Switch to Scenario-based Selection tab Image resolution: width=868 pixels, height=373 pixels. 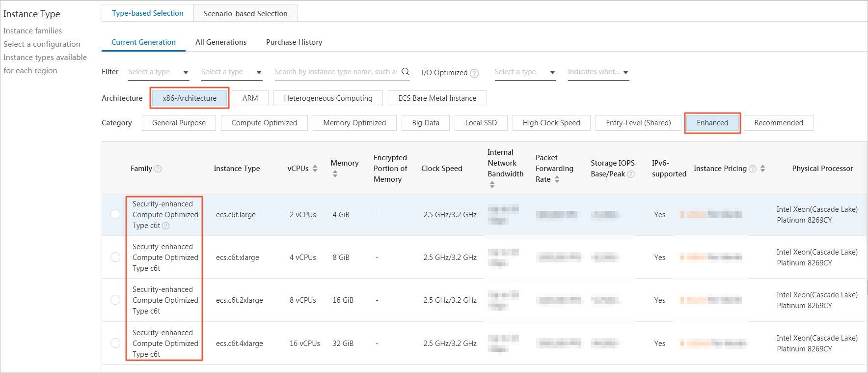click(x=245, y=13)
